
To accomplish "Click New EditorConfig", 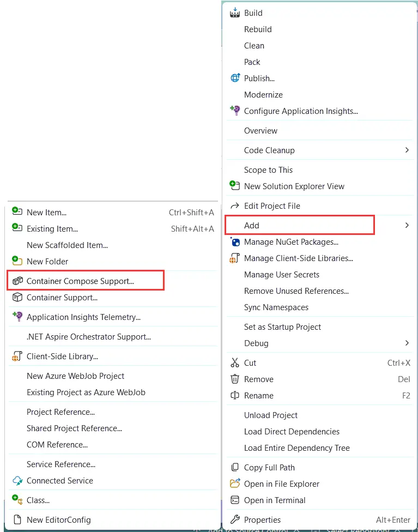I will (58, 519).
